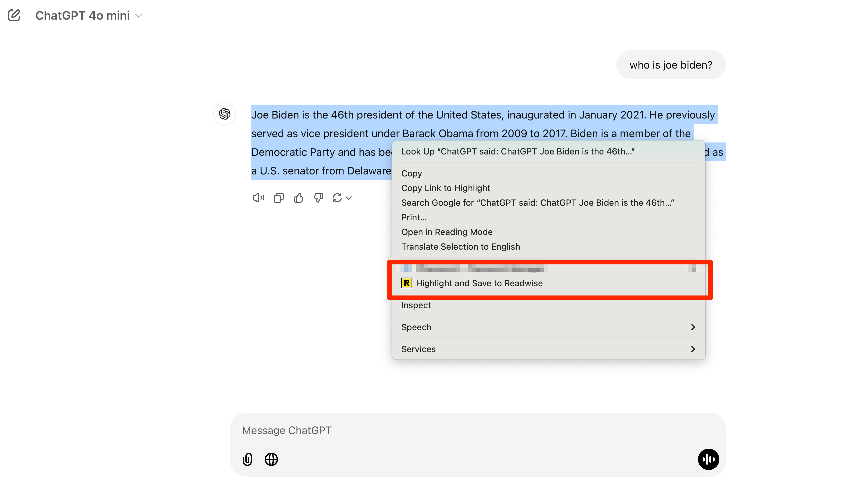Select Copy from the context menu

pos(411,173)
